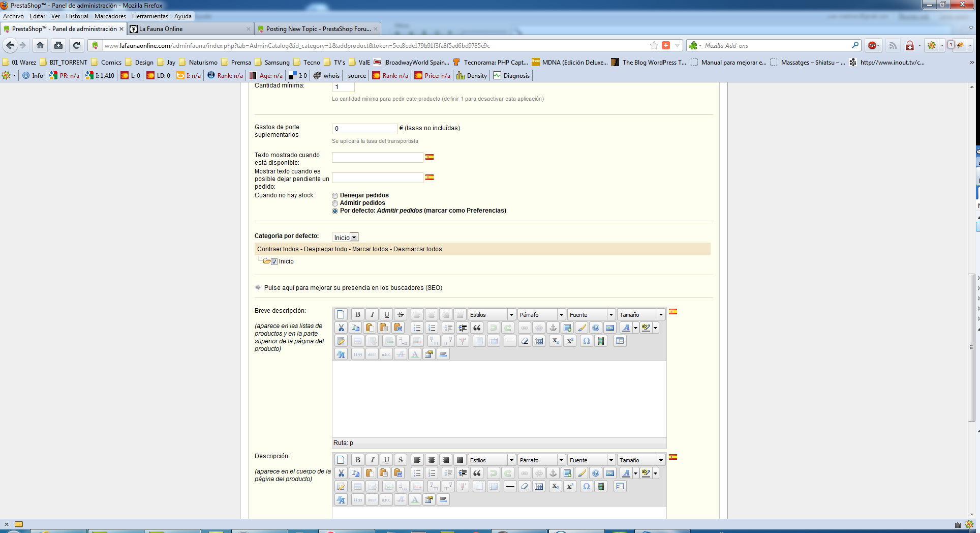Toggle Italic in the lower Descripción editor

(x=372, y=460)
